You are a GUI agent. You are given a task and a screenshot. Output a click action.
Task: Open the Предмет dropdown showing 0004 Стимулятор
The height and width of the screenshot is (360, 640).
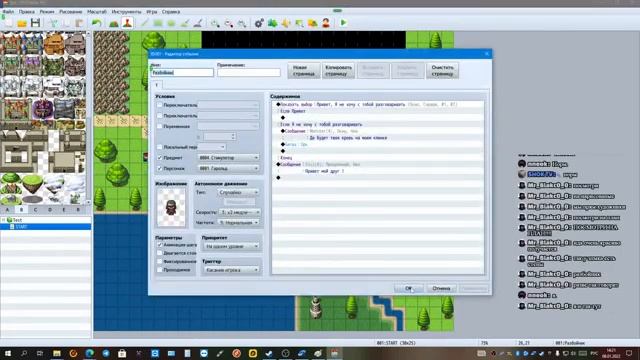(x=229, y=158)
